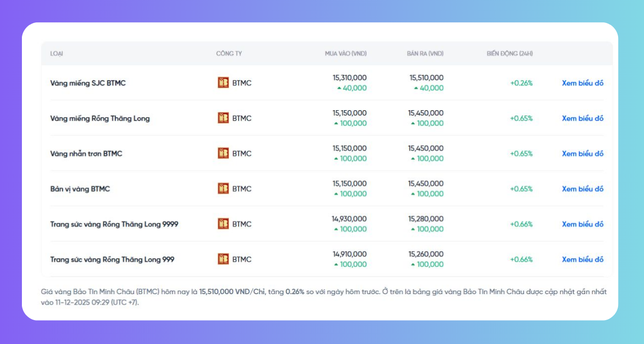The image size is (644, 344).
Task: View chart link for Vàng nhẫn trơn BTMC
Action: 582,154
